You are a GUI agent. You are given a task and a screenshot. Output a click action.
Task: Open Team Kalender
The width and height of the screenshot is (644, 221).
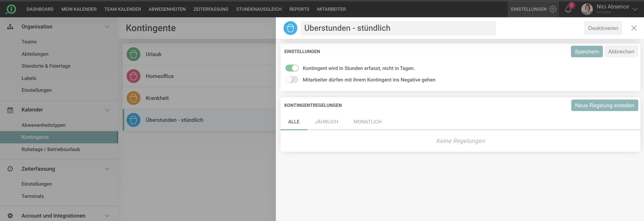123,9
